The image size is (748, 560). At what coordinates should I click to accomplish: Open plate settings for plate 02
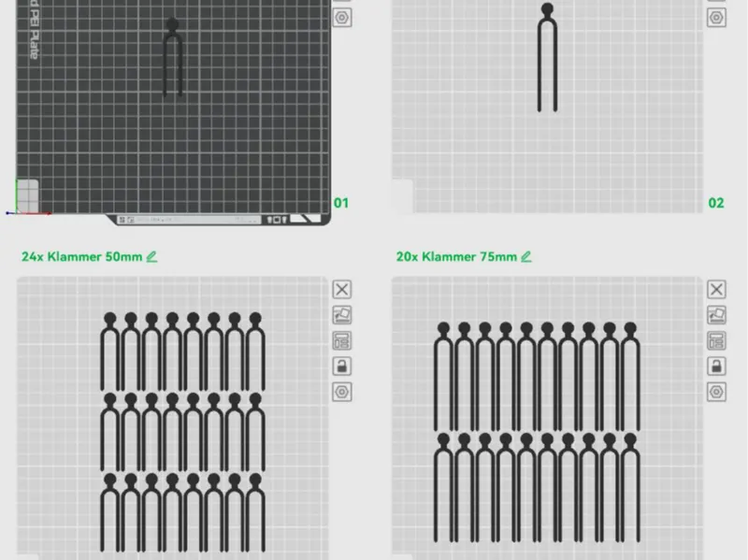(716, 18)
